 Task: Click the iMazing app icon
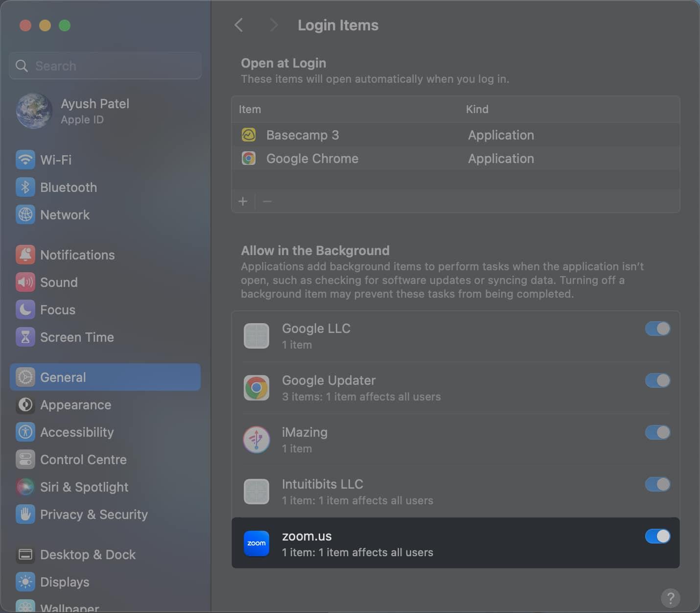click(x=257, y=440)
